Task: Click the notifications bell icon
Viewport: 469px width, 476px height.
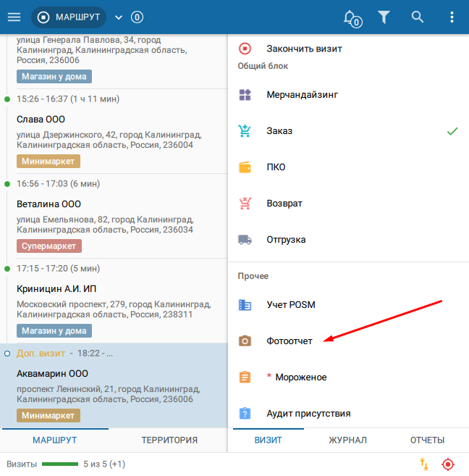Action: [x=351, y=17]
